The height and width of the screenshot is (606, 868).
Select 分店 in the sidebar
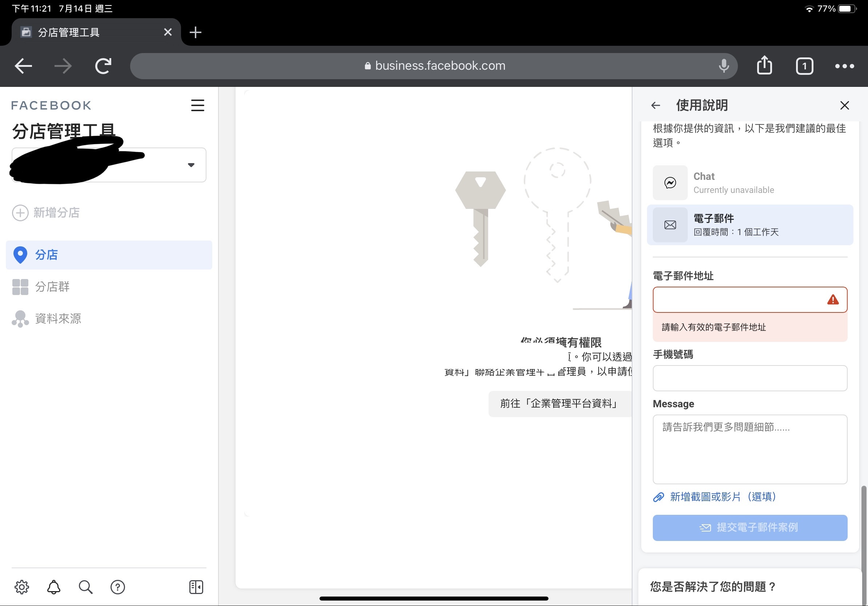pyautogui.click(x=109, y=255)
